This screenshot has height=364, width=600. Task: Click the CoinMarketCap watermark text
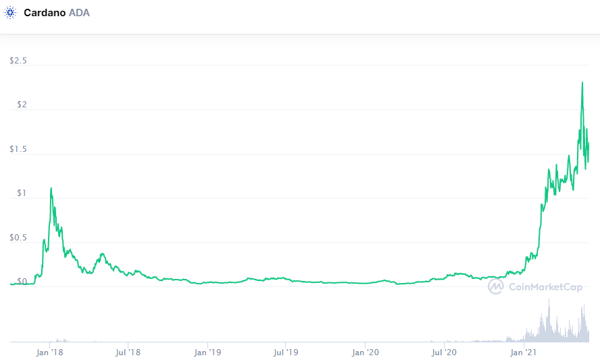[x=545, y=287]
